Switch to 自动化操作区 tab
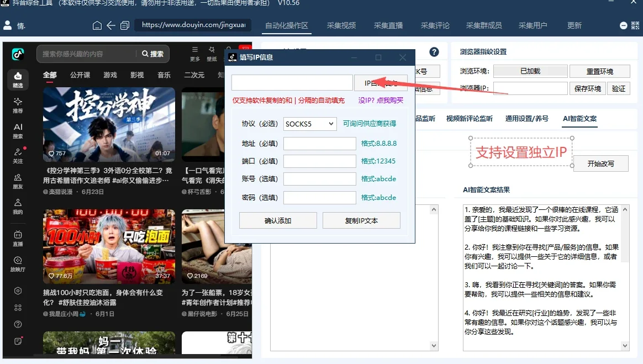This screenshot has height=364, width=643. (286, 25)
